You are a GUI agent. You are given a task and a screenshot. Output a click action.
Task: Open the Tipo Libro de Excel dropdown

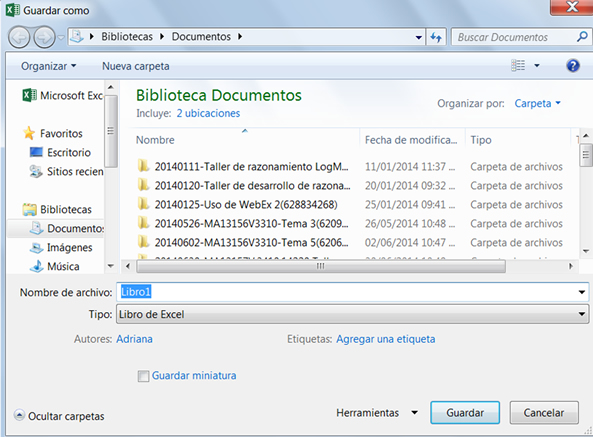pos(352,314)
